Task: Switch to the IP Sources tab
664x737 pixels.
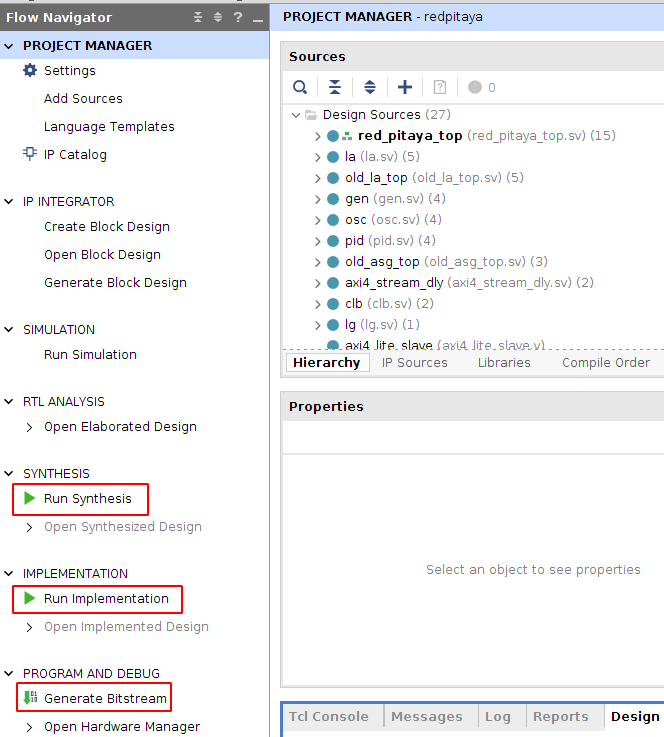Action: (414, 363)
